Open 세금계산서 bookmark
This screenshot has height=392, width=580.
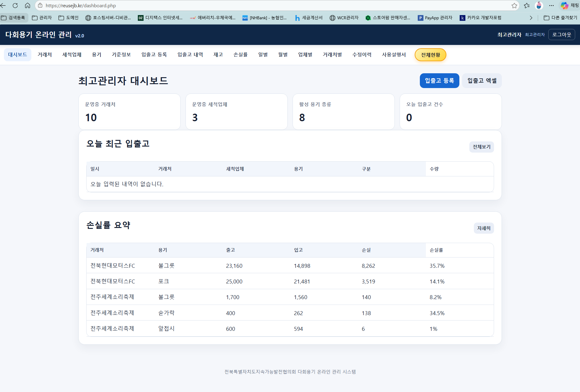tap(309, 18)
